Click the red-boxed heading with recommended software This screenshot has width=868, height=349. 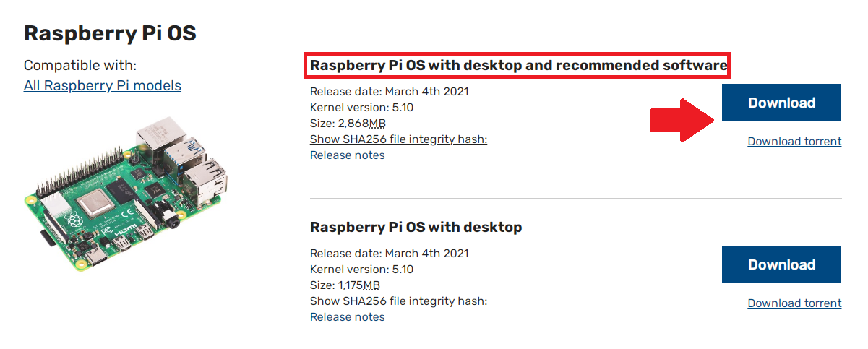(x=518, y=66)
